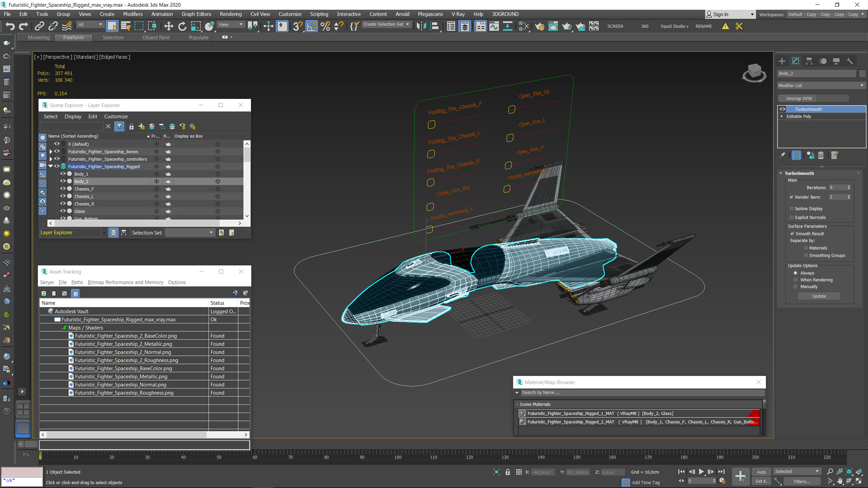
Task: Open the View reference coordinate dropdown
Action: coord(231,24)
